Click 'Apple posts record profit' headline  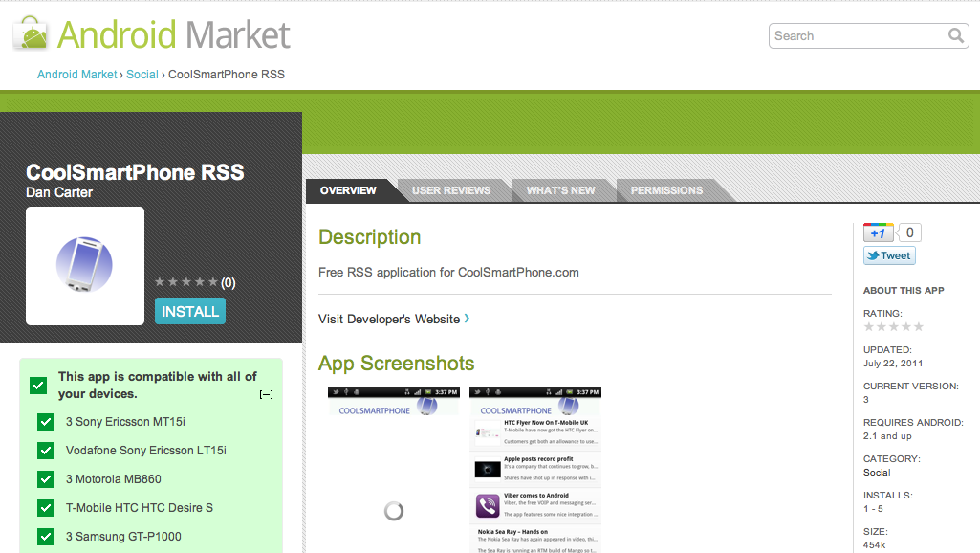point(538,458)
